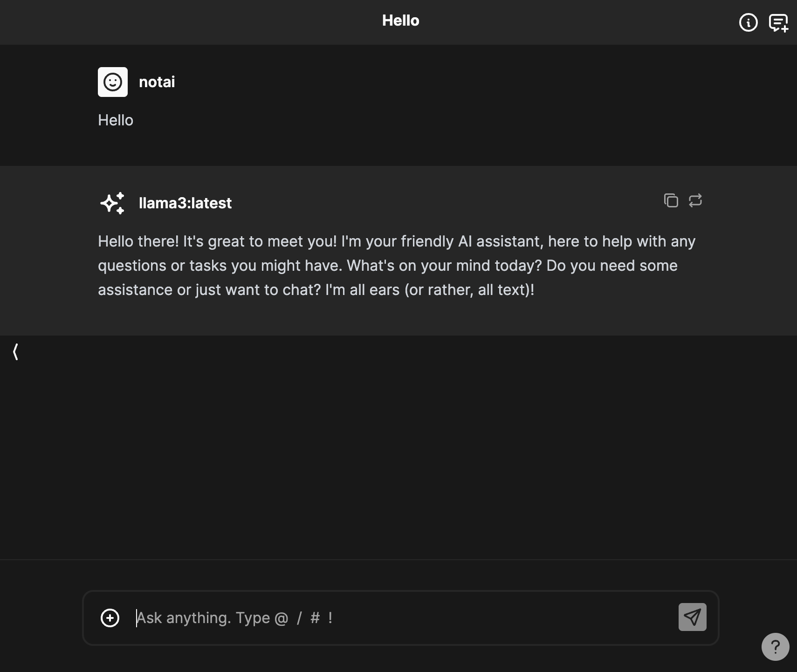Click the "Hello there!" opening of the reply
Screen dimensions: 797x672
138,241
